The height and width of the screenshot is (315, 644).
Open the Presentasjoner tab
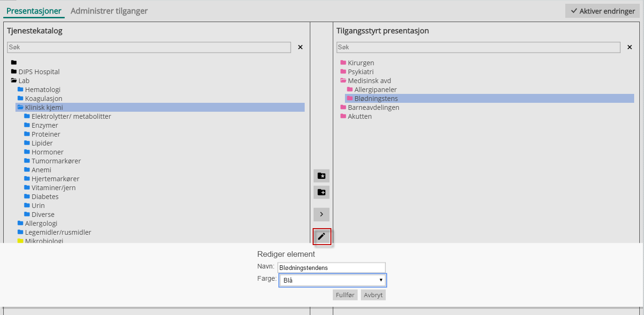pos(34,11)
